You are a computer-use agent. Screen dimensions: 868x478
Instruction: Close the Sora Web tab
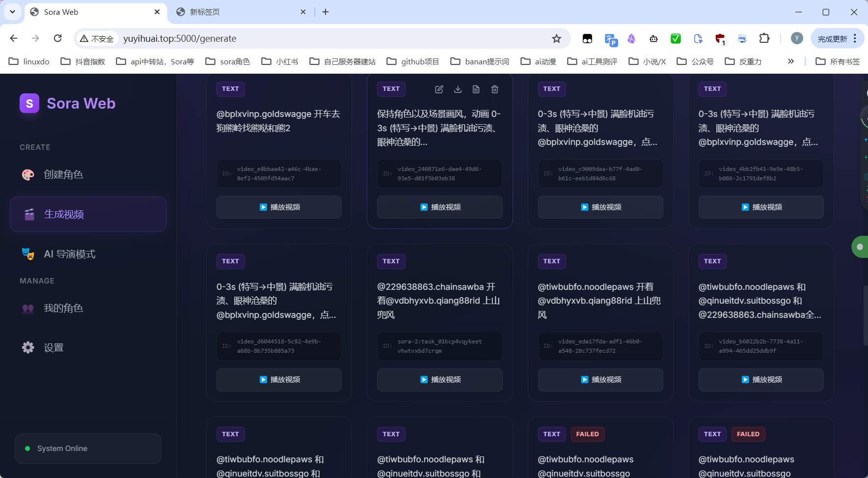[157, 12]
